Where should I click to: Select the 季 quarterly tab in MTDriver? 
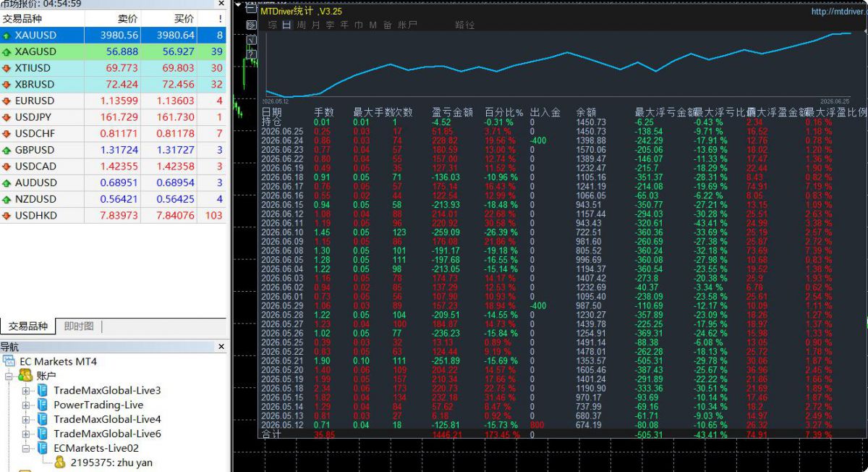pos(330,25)
